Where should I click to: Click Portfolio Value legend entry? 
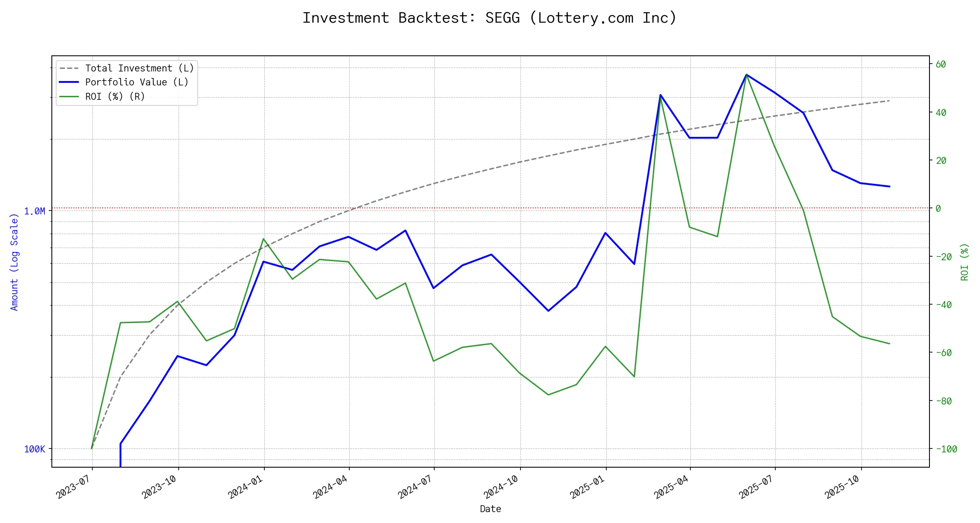[137, 82]
